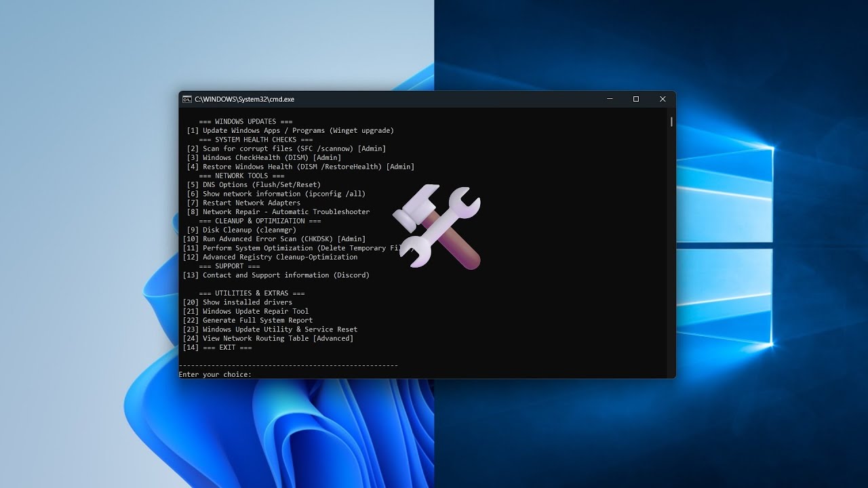Click the [9] Disk Cleanup (cleanmgr) line

(241, 230)
